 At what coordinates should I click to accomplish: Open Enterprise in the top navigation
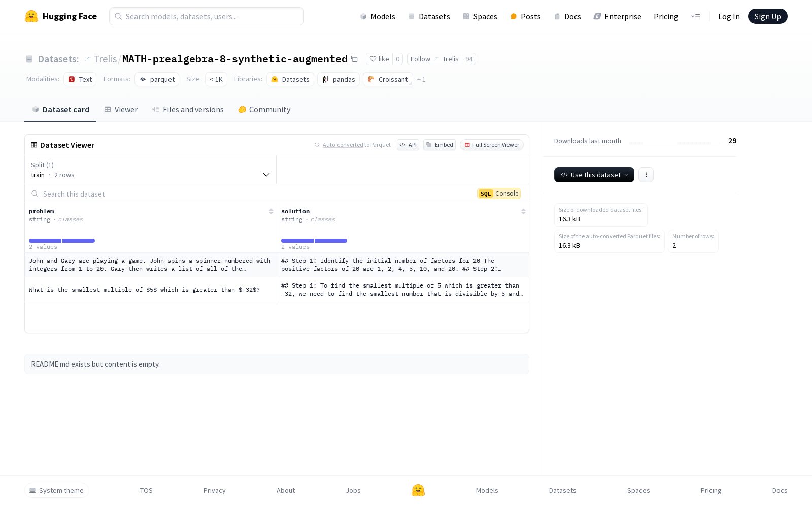(x=618, y=16)
